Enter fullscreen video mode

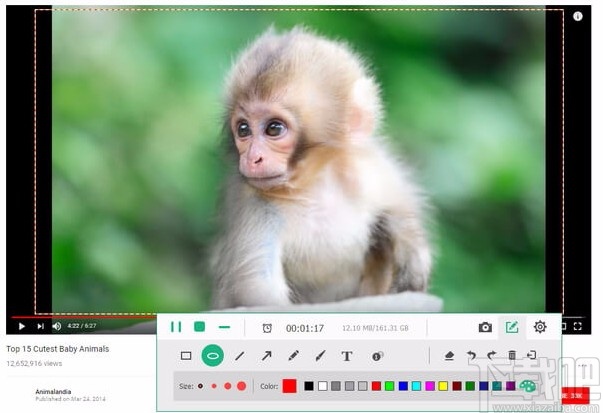pyautogui.click(x=578, y=326)
